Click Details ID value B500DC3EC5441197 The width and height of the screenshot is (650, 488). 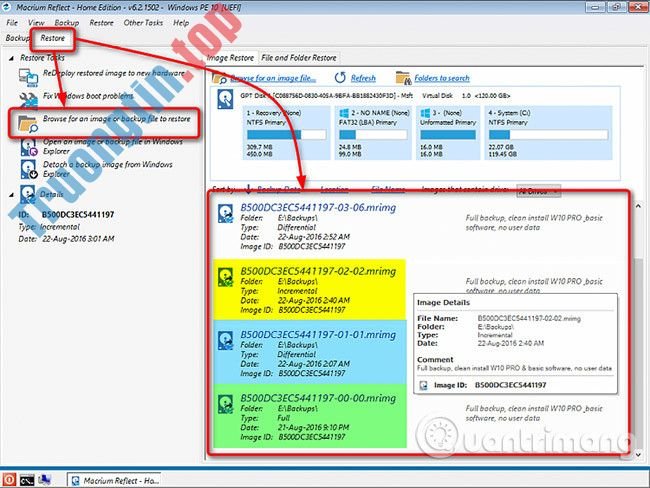pos(78,215)
